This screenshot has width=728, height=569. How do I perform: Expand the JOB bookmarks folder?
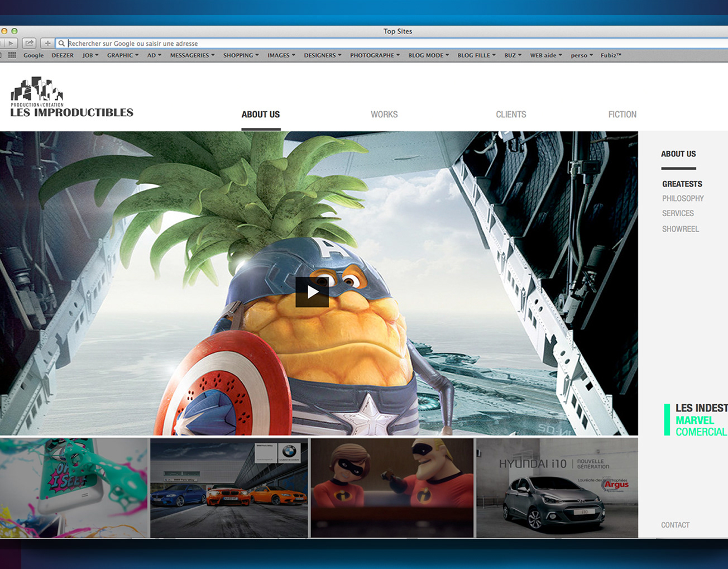tap(90, 55)
